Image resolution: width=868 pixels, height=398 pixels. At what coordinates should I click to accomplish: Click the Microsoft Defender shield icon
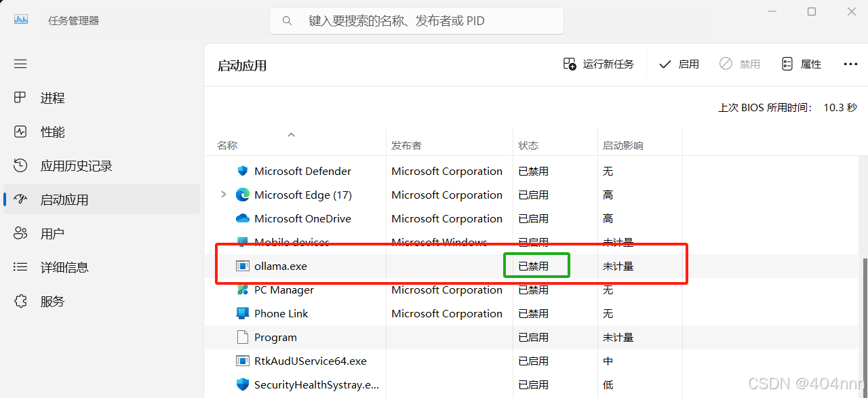(x=242, y=171)
